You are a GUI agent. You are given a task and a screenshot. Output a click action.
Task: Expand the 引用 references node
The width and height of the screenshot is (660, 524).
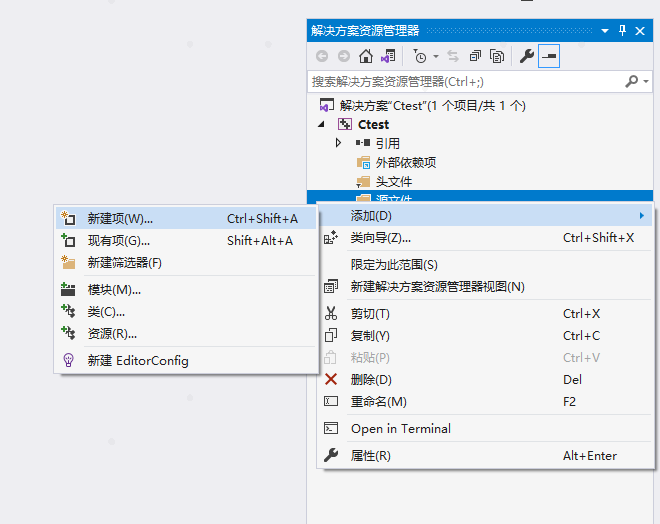point(338,143)
